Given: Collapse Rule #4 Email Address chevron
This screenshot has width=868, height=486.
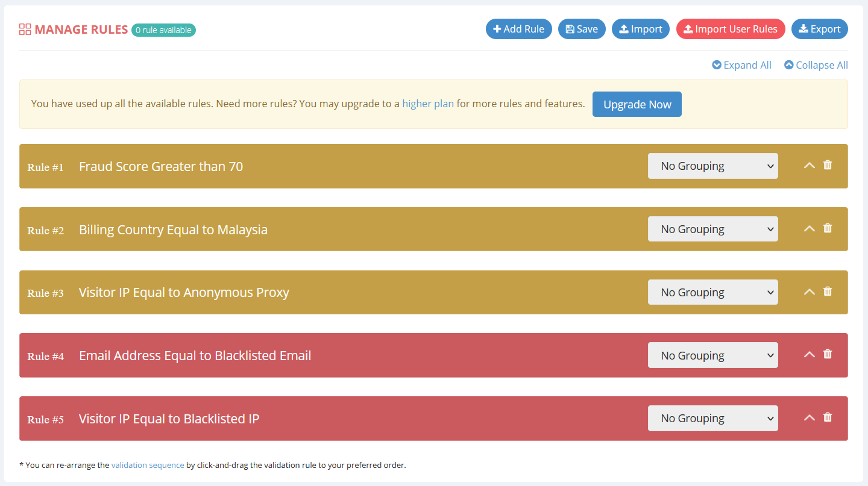Looking at the screenshot, I should [x=810, y=355].
